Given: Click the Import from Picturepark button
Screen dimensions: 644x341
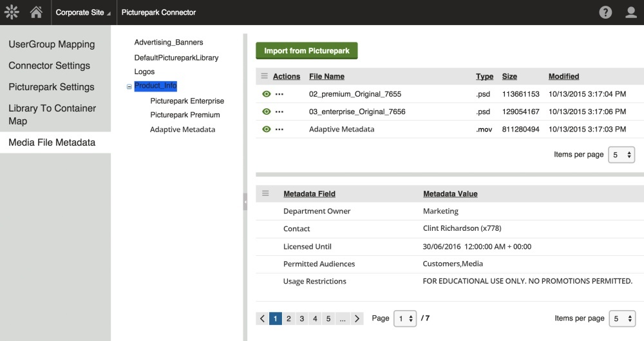Looking at the screenshot, I should coord(307,50).
